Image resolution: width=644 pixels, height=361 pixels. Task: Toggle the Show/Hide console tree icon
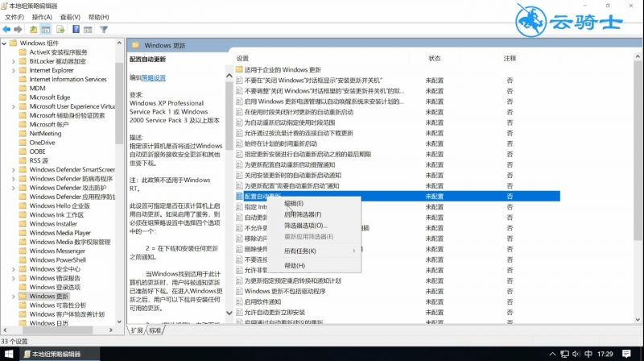pyautogui.click(x=46, y=29)
